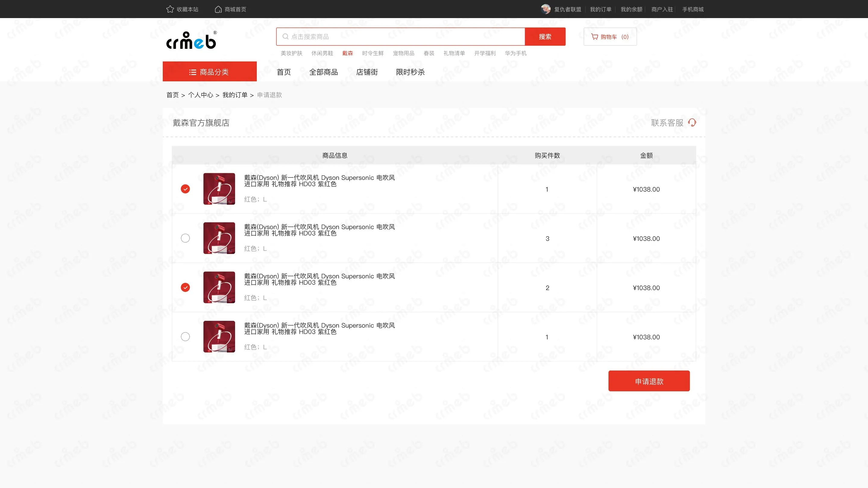This screenshot has width=868, height=488.
Task: Click the 购买件数 column header
Action: 547,155
